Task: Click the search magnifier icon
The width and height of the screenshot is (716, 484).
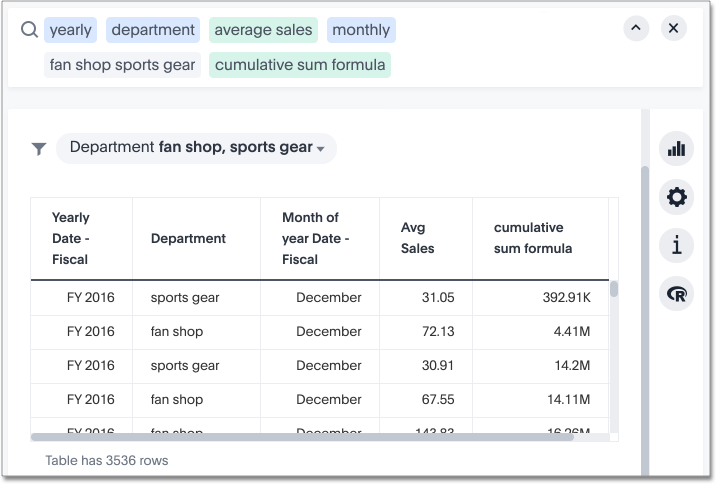Action: pos(29,30)
